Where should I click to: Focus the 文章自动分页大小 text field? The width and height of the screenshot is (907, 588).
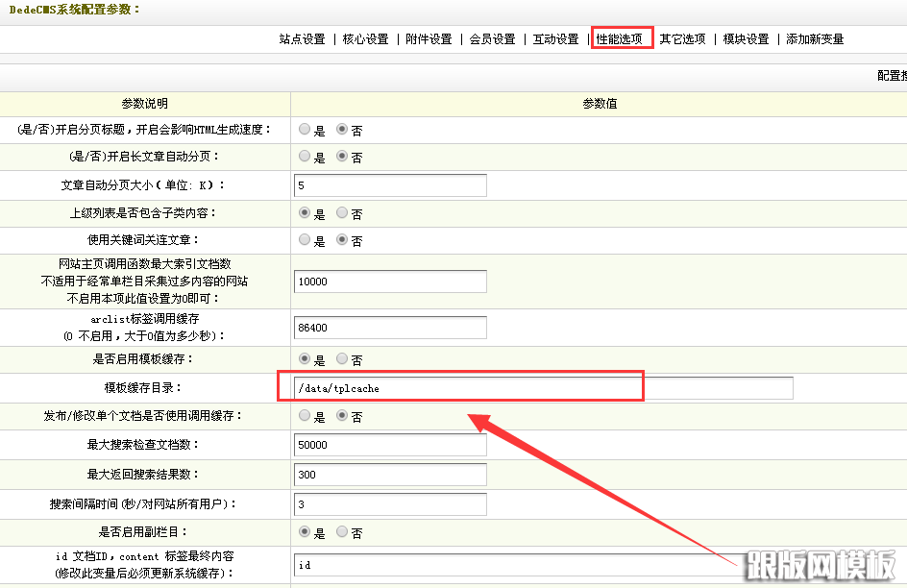pos(390,184)
